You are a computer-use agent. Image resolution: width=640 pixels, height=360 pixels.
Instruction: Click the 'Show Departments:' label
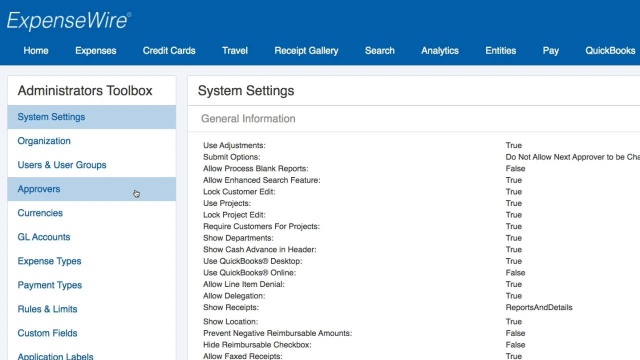[x=238, y=238]
